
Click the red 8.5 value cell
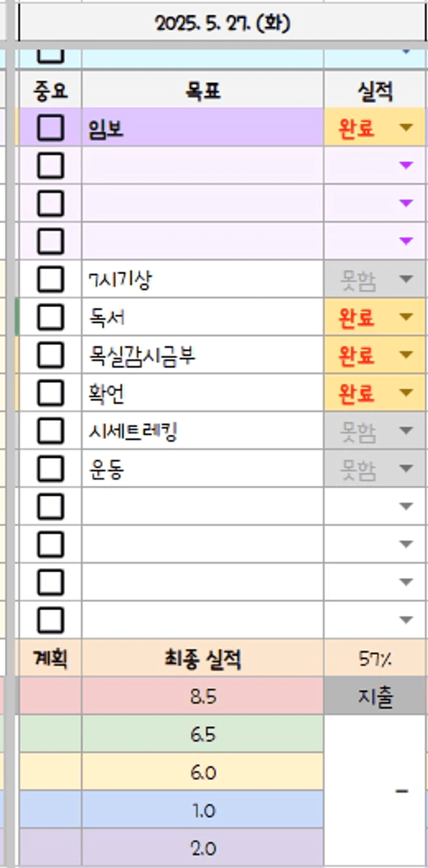[x=202, y=696]
